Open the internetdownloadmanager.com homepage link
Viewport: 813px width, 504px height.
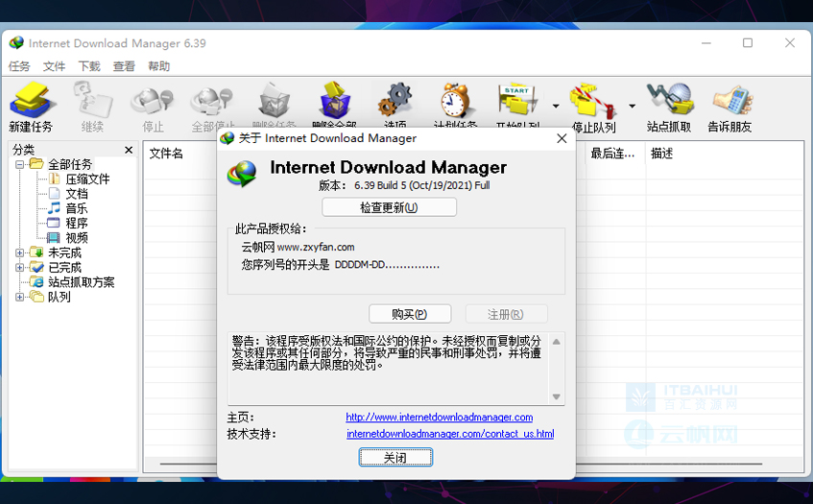click(440, 417)
